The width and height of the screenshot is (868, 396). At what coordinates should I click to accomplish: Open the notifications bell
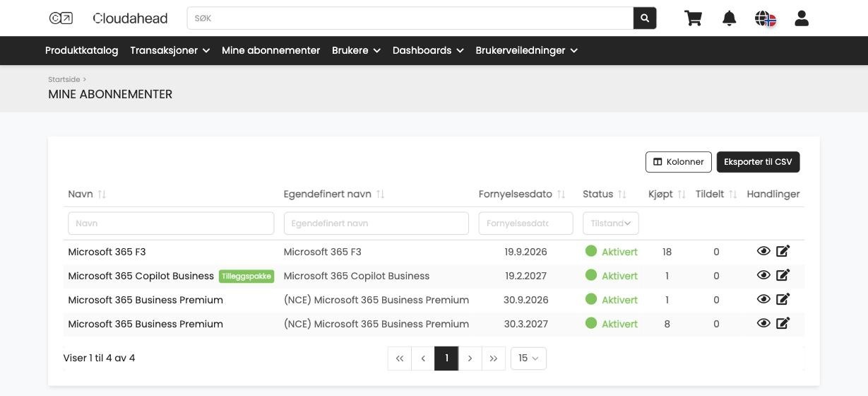pyautogui.click(x=730, y=18)
